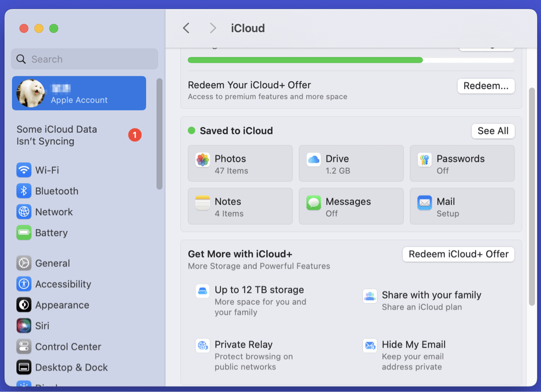Open the Notes icon tile
Viewport: 541px width, 392px height.
203,203
